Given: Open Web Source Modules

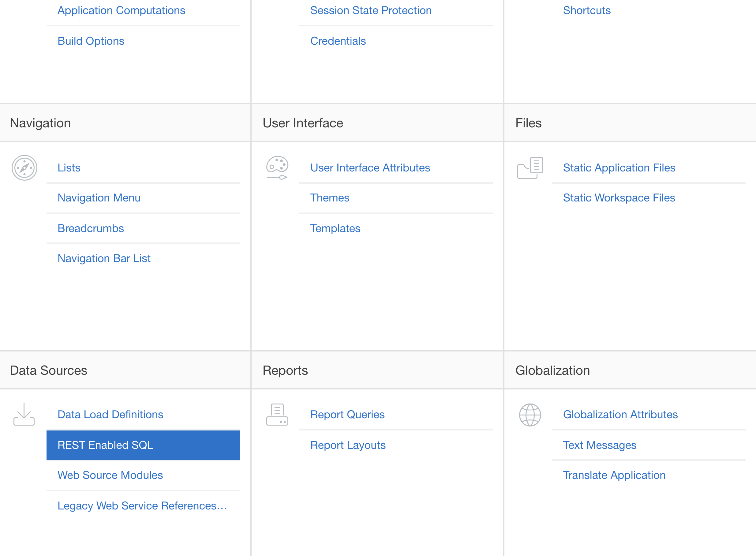Looking at the screenshot, I should point(110,475).
